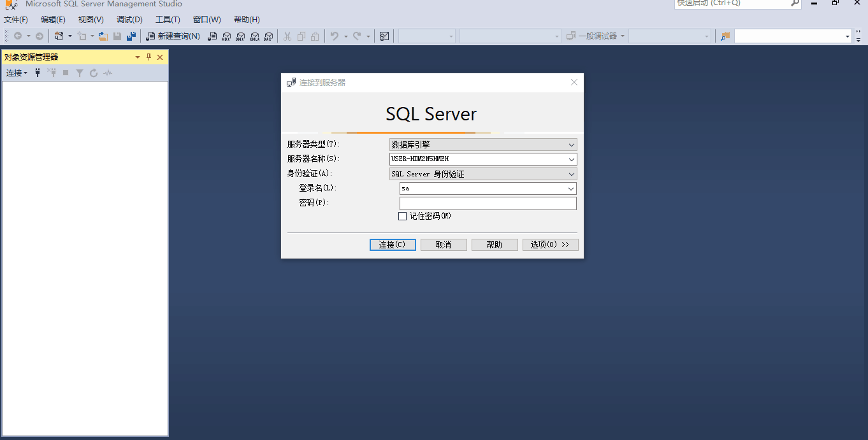Open the 服务器类型 dropdown
The height and width of the screenshot is (440, 868).
coord(572,145)
